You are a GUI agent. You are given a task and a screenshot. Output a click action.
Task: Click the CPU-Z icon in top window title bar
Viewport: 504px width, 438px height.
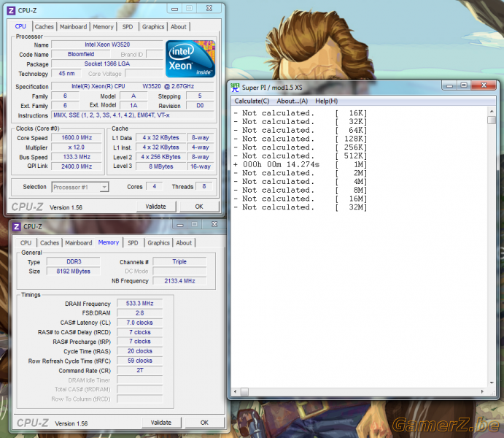click(11, 11)
